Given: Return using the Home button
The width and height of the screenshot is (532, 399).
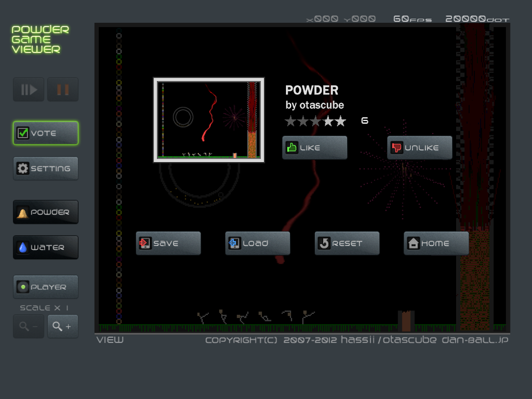Looking at the screenshot, I should coord(436,243).
